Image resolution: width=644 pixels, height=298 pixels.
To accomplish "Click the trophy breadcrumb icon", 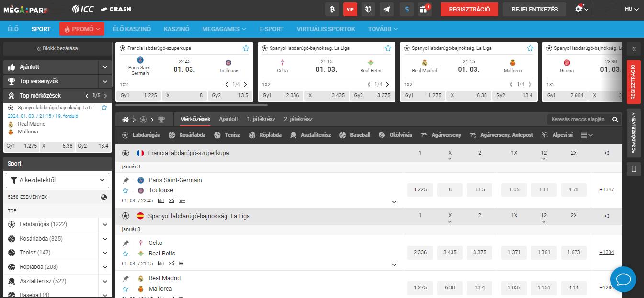I will tap(161, 120).
